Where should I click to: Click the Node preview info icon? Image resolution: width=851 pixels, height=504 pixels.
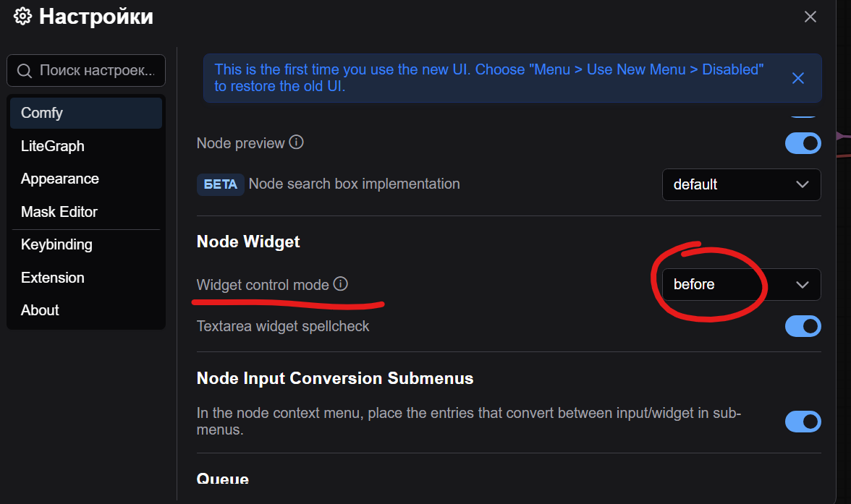(x=296, y=142)
